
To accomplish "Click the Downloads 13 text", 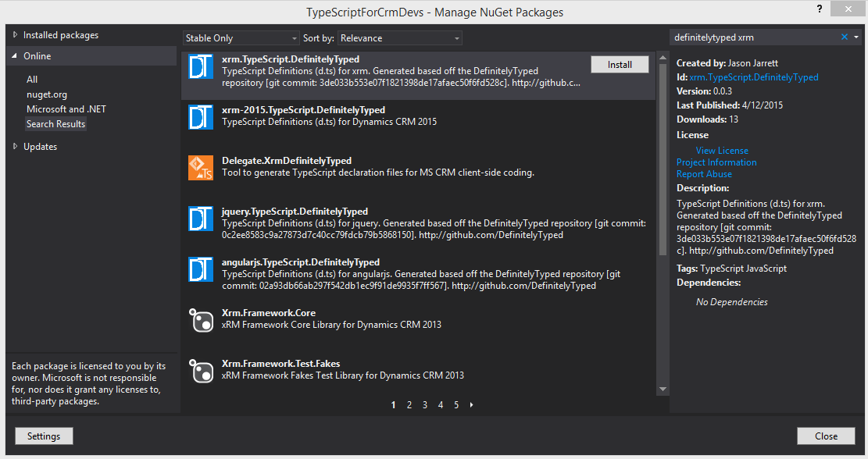I will pyautogui.click(x=707, y=119).
